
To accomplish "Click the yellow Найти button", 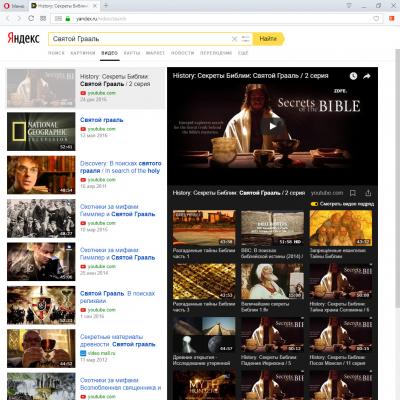I will 268,39.
